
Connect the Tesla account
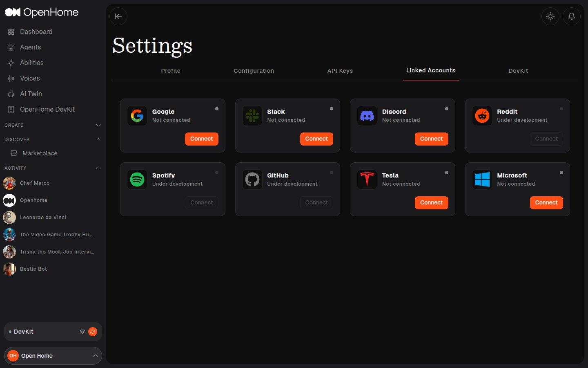pos(432,203)
